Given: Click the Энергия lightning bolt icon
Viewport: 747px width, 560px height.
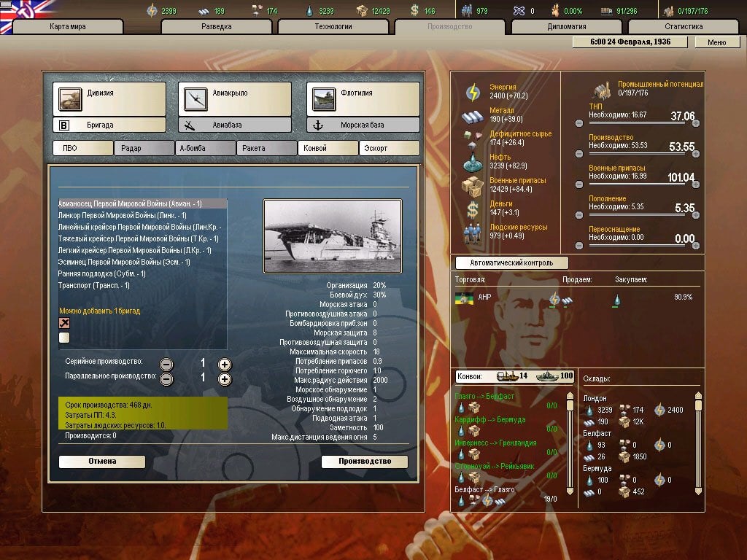Looking at the screenshot, I should point(473,91).
